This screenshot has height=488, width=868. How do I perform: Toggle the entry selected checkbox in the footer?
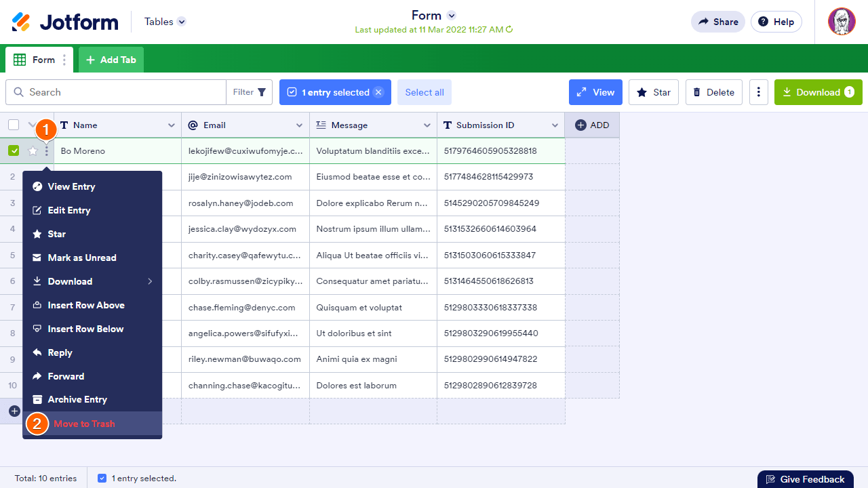(102, 478)
